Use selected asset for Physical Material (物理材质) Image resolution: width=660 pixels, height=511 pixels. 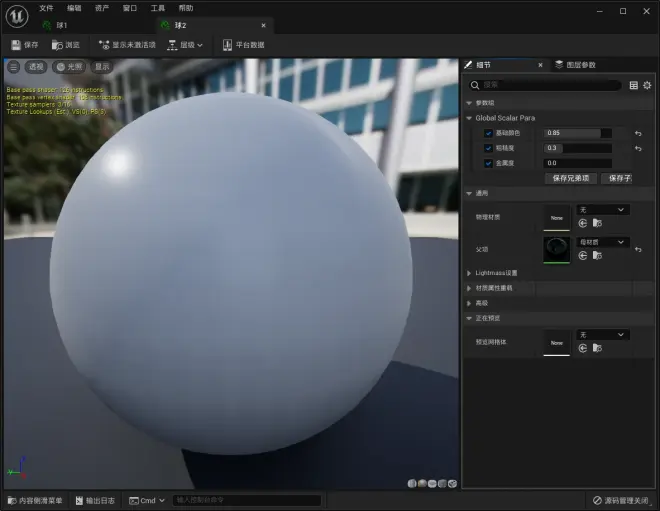(x=583, y=223)
